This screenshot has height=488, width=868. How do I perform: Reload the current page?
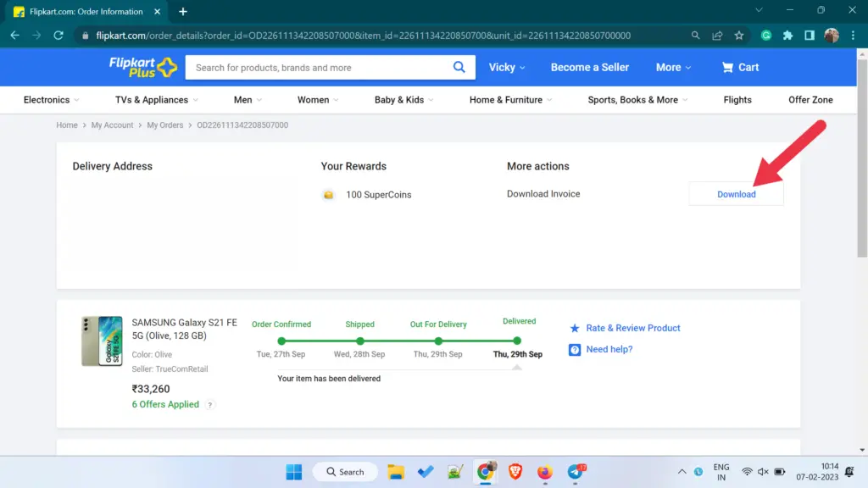point(58,36)
